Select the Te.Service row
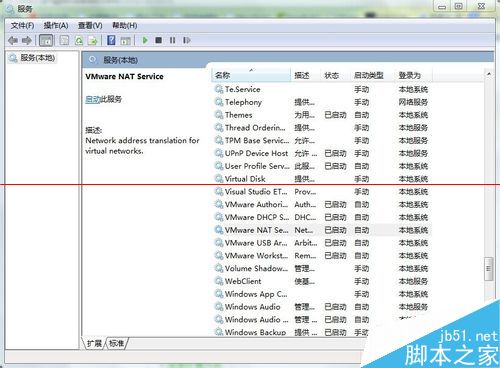The height and width of the screenshot is (368, 500). tap(323, 89)
